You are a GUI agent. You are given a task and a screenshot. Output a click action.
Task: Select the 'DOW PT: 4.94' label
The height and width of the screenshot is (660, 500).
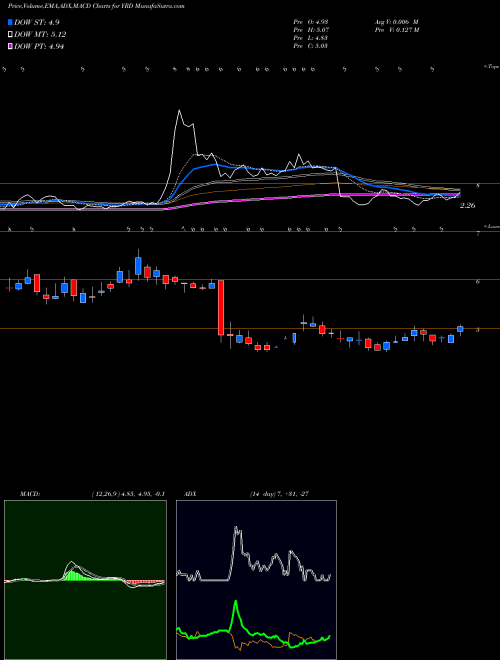(39, 46)
